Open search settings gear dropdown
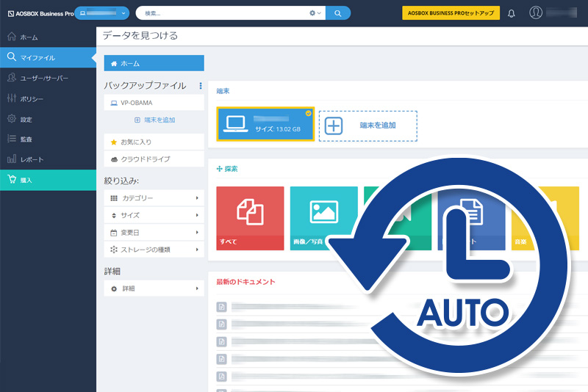The height and width of the screenshot is (392, 588). (315, 13)
